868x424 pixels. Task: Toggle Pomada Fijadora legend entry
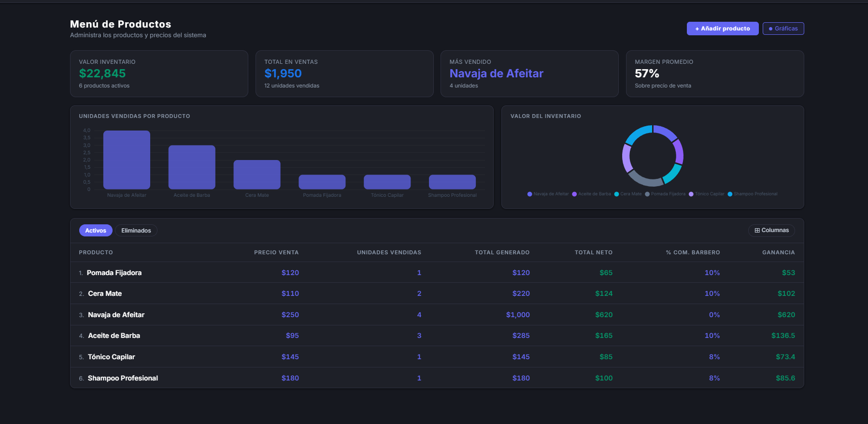(665, 194)
